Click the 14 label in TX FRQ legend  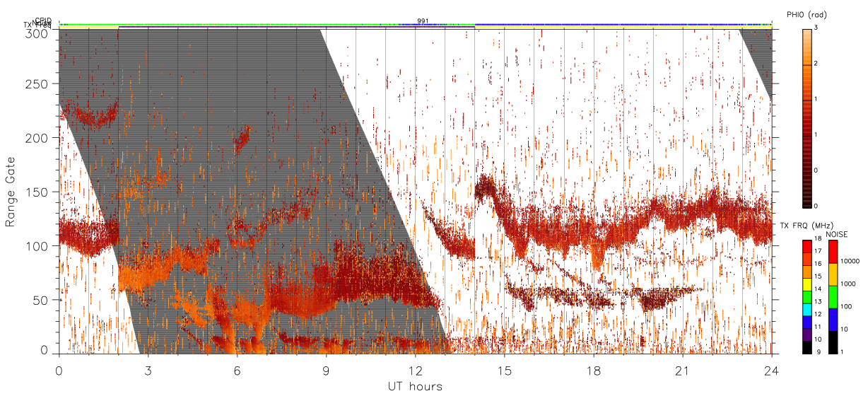(819, 289)
